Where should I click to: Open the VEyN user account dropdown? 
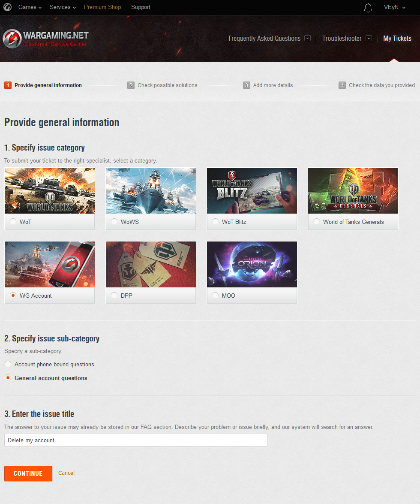[394, 7]
